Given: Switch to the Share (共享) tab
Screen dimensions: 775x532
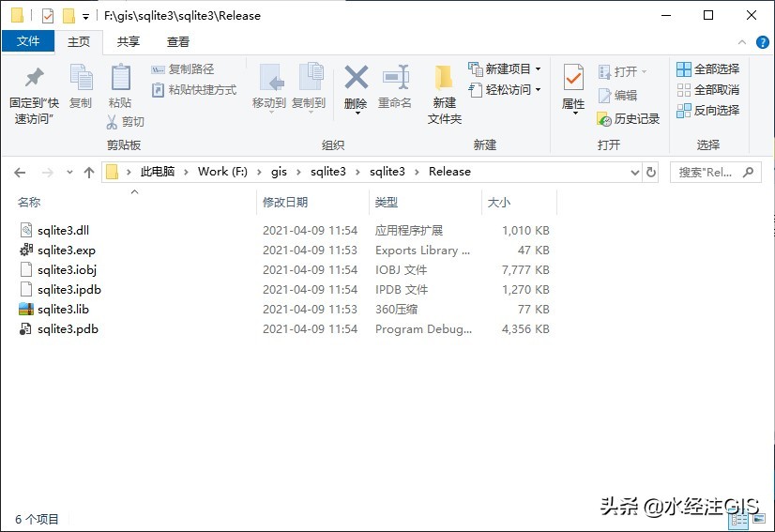Looking at the screenshot, I should [128, 42].
